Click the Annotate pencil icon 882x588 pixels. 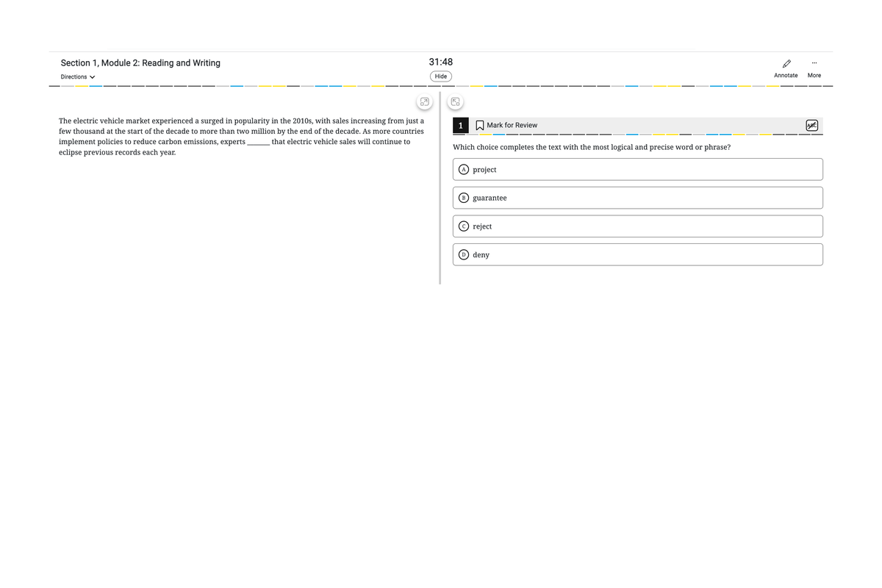786,63
